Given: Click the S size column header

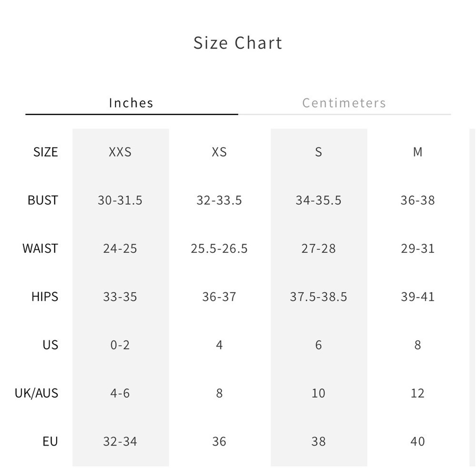Looking at the screenshot, I should coord(318,152).
